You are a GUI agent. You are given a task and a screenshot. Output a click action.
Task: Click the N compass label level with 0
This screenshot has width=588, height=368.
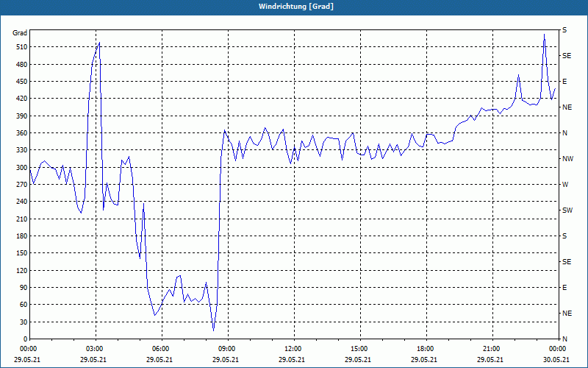pyautogui.click(x=564, y=339)
